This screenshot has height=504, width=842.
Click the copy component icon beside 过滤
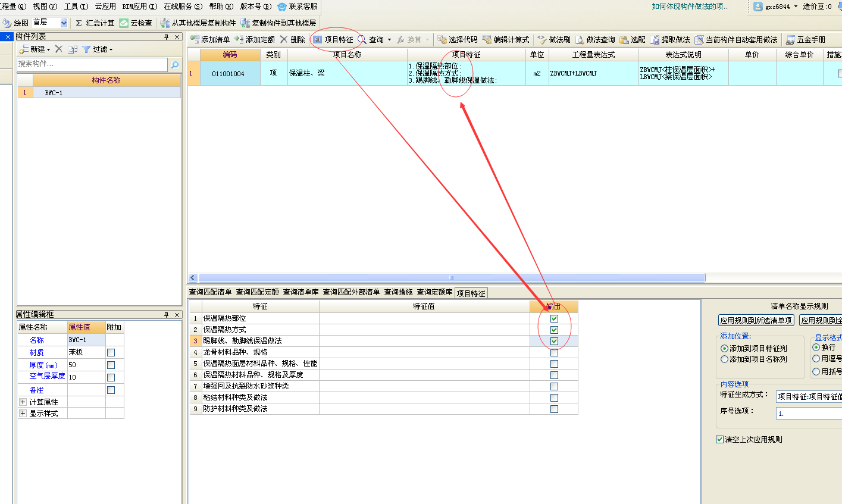(x=73, y=49)
